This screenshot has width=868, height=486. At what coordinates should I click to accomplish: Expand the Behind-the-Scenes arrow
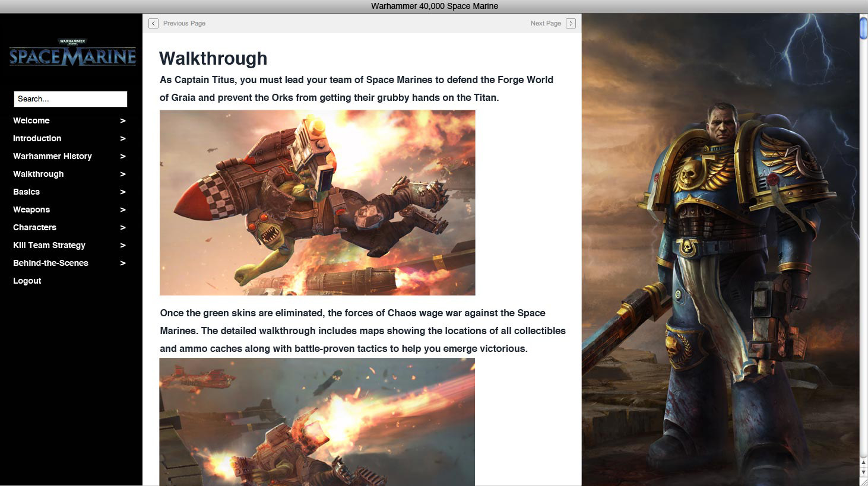tap(123, 263)
